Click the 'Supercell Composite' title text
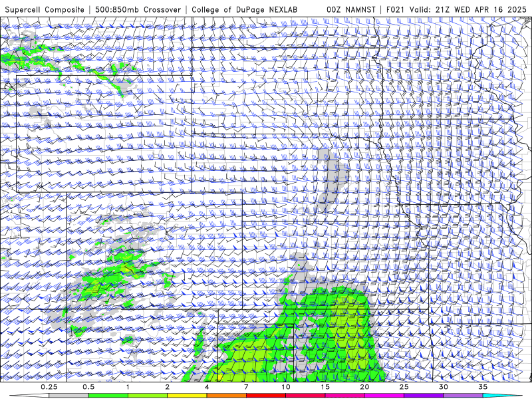Image resolution: width=532 pixels, height=399 pixels. tap(45, 9)
